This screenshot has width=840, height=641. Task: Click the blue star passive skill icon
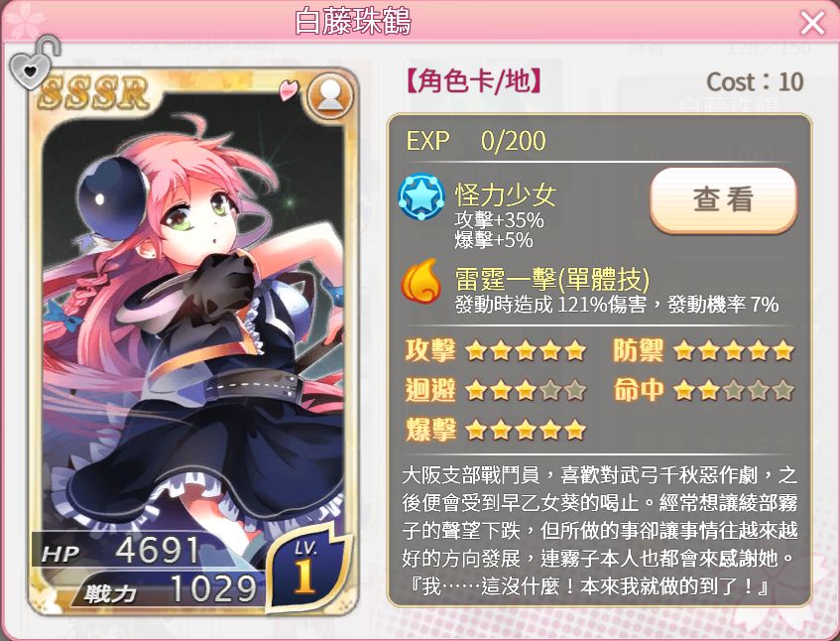click(421, 196)
